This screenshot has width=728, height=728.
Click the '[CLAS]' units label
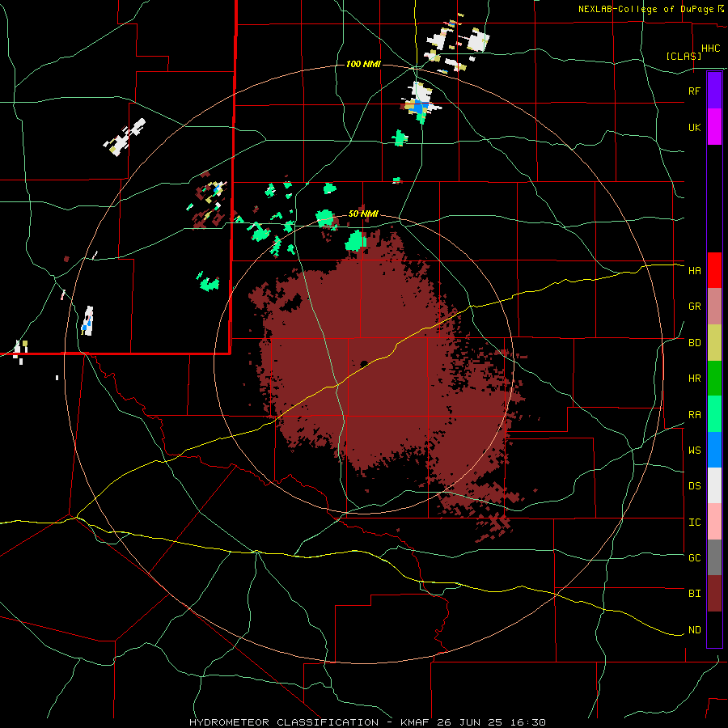click(684, 56)
